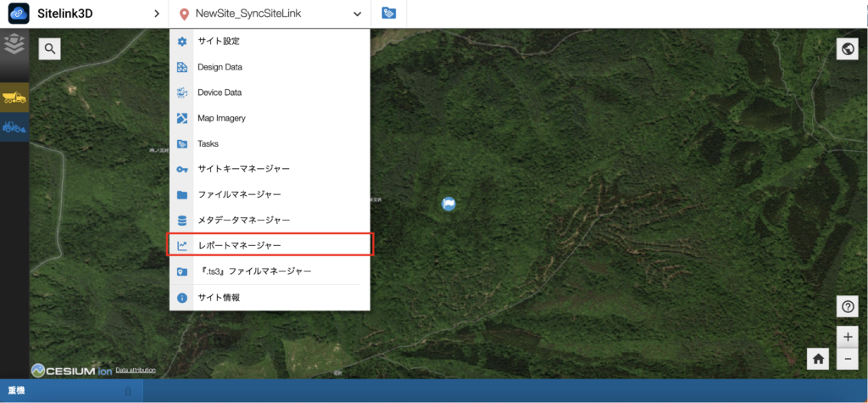Click the tasks folder icon in the header
Screen dimensions: 868x403
389,14
